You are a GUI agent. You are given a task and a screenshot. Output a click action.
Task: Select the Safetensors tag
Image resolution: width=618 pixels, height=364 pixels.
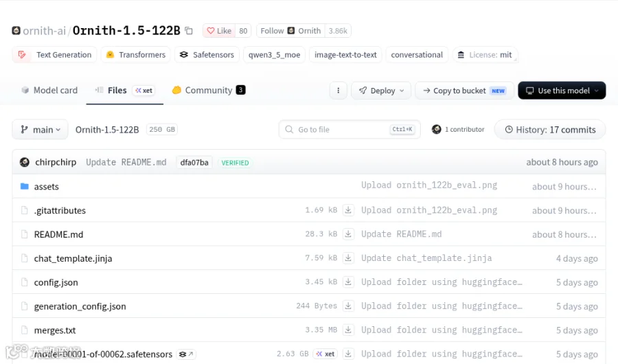(207, 55)
